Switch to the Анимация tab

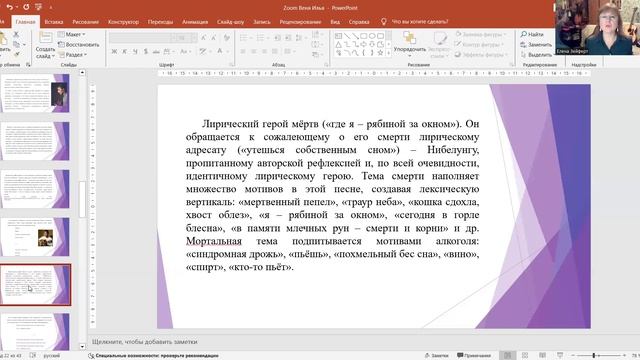(x=195, y=22)
